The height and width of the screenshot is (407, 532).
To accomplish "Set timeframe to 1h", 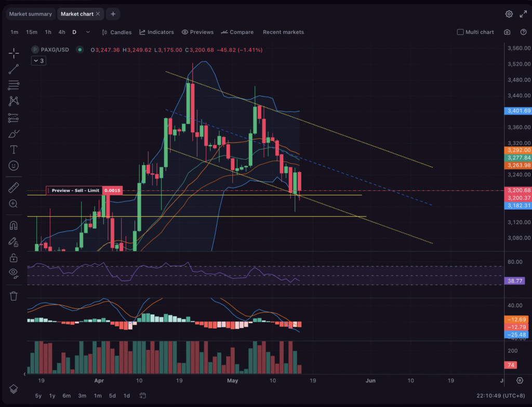I will point(48,32).
